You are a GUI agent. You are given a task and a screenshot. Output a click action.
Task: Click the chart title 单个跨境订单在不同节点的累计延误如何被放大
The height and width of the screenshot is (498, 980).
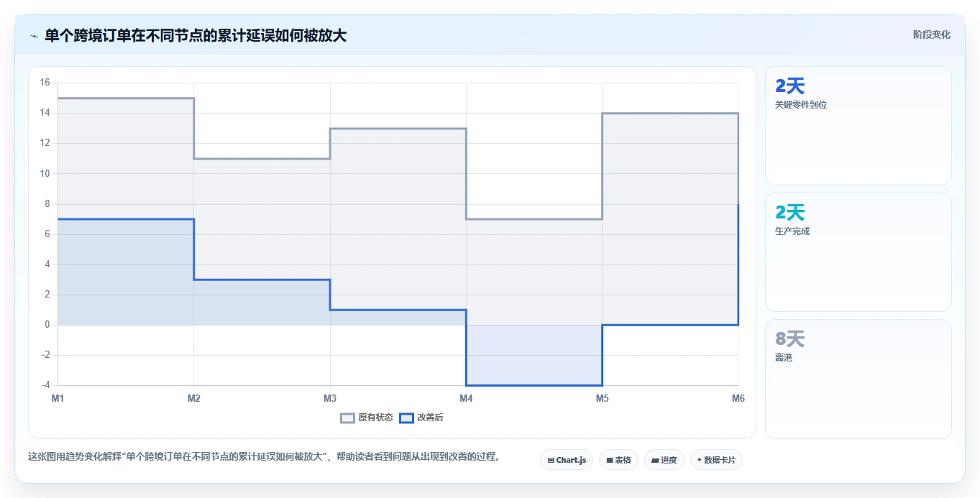pyautogui.click(x=196, y=35)
